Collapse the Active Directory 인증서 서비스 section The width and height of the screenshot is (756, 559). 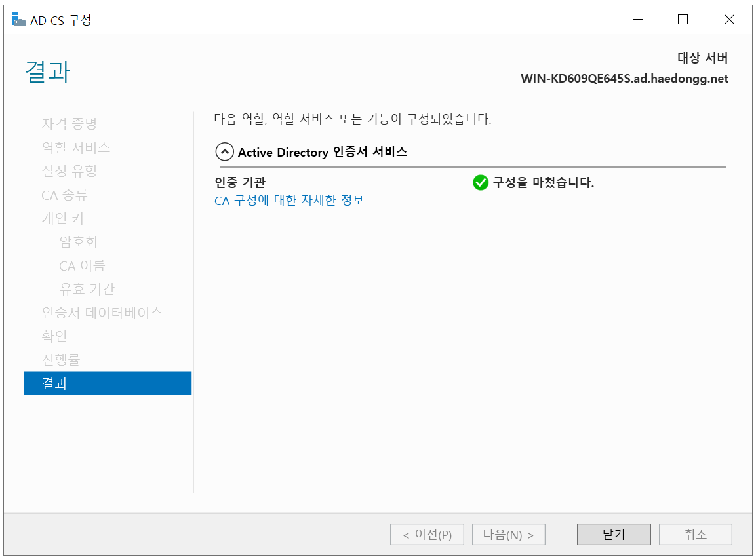pos(224,152)
